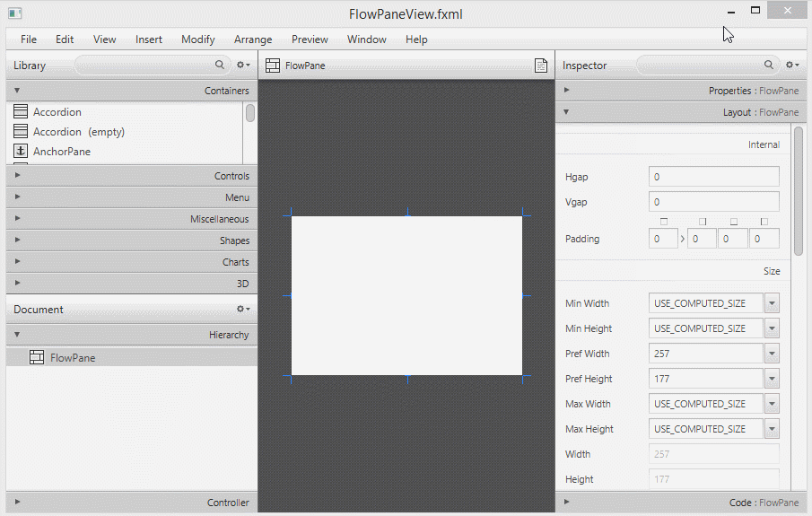Select FlowPane in the Hierarchy tree
Screen dimensions: 812x516
(72, 358)
